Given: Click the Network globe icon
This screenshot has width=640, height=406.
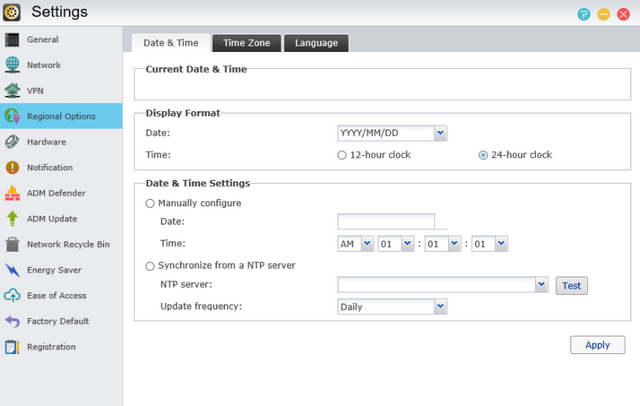Looking at the screenshot, I should [x=12, y=65].
